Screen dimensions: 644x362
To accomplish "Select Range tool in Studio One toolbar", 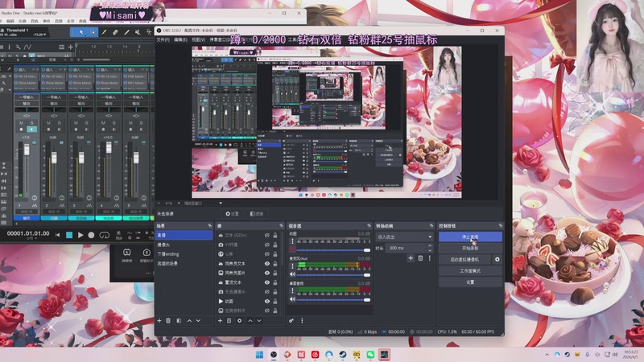I will pos(93,32).
